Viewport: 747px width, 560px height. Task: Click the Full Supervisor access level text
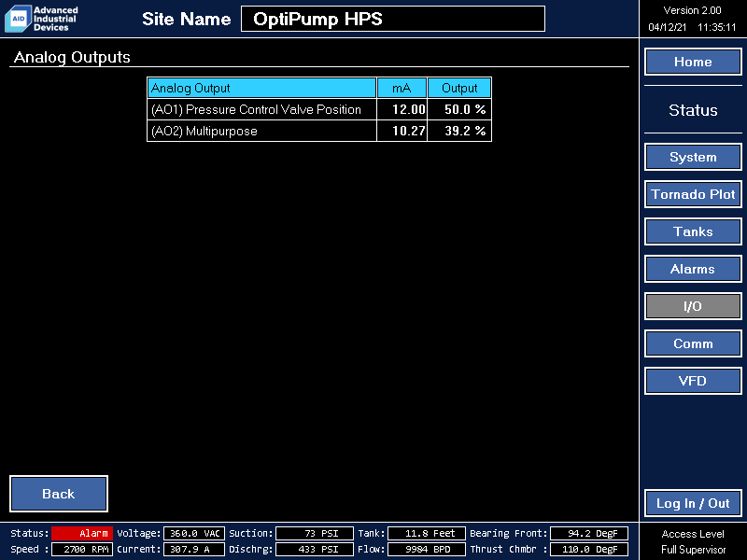pos(693,550)
